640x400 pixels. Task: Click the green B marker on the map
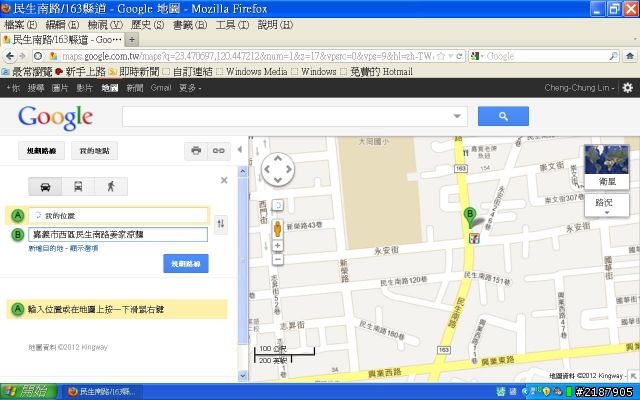(470, 218)
